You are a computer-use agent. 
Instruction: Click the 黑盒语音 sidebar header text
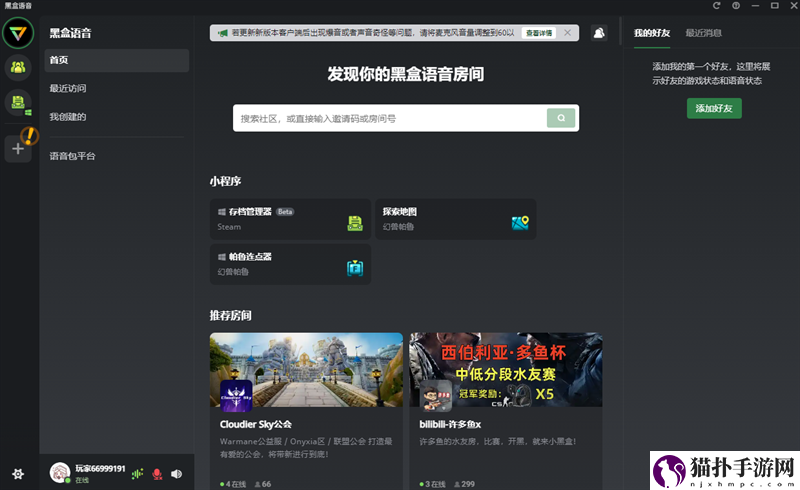[x=70, y=33]
